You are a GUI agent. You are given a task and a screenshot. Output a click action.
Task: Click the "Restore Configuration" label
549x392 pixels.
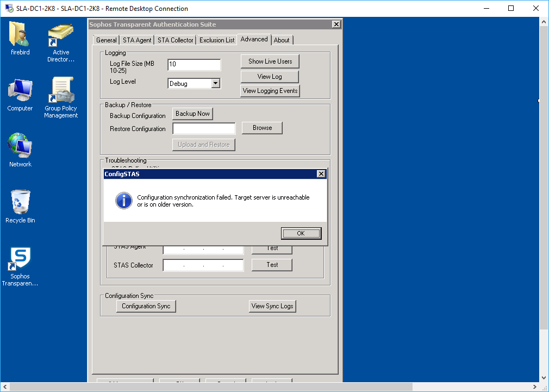(138, 128)
